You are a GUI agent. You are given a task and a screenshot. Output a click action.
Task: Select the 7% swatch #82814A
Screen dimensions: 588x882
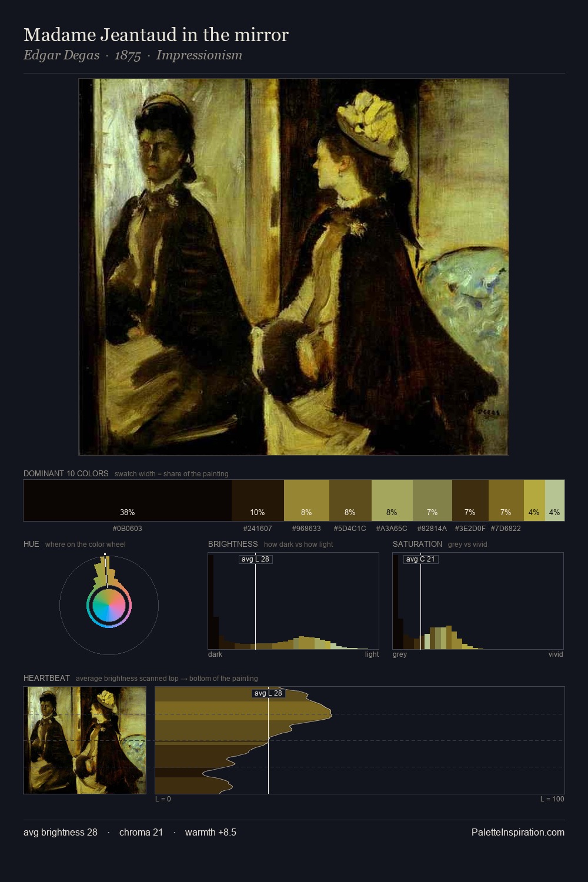tap(432, 500)
